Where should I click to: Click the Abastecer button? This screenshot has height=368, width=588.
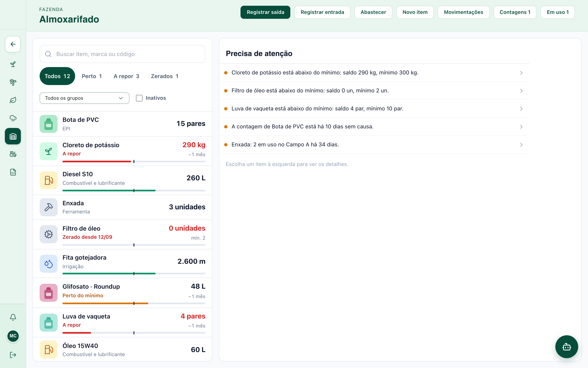pyautogui.click(x=373, y=12)
